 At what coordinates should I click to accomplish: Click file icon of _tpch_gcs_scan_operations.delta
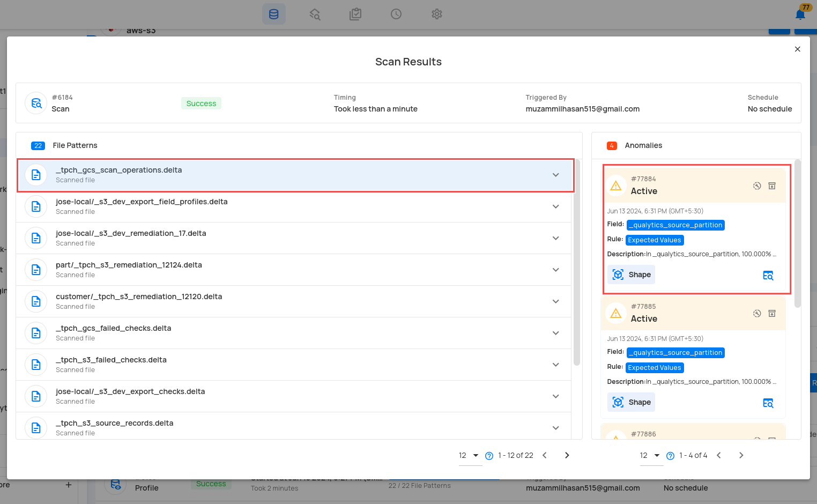pos(36,175)
